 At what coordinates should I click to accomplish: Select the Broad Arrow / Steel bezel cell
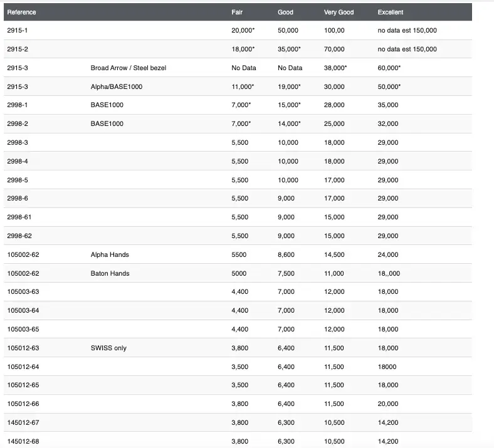(x=129, y=68)
